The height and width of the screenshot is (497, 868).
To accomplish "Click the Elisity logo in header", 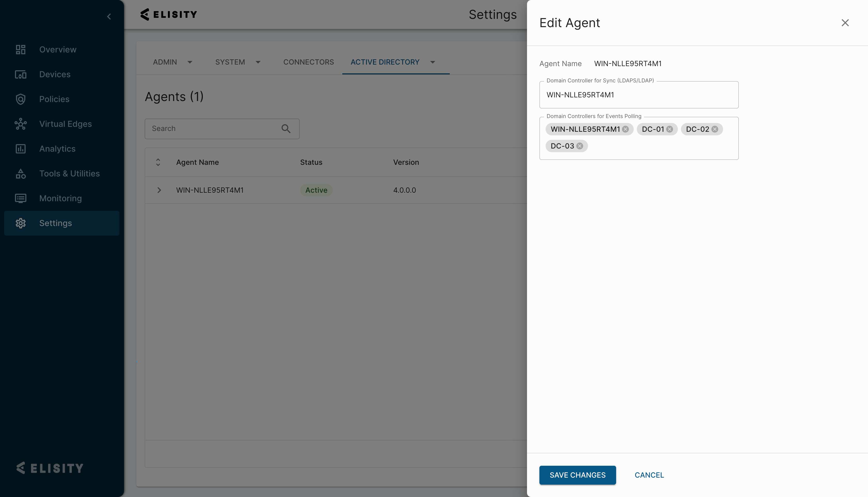I will click(x=169, y=14).
